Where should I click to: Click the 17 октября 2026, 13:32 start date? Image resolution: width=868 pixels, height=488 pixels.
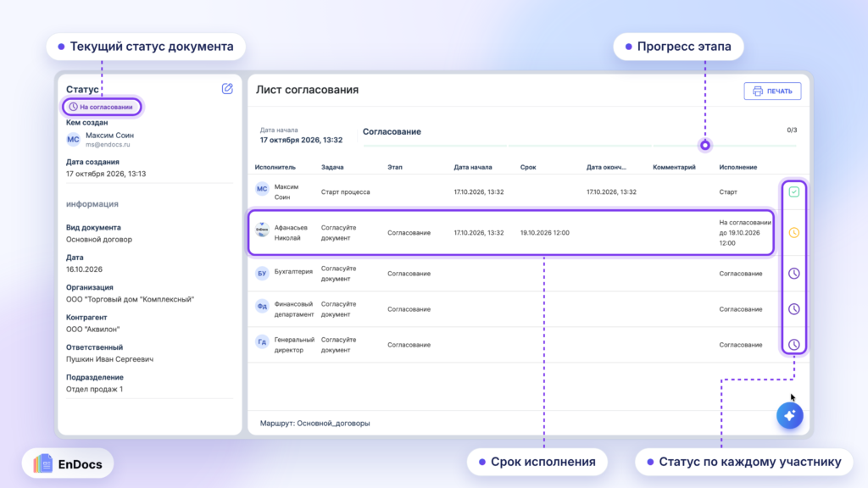point(301,140)
